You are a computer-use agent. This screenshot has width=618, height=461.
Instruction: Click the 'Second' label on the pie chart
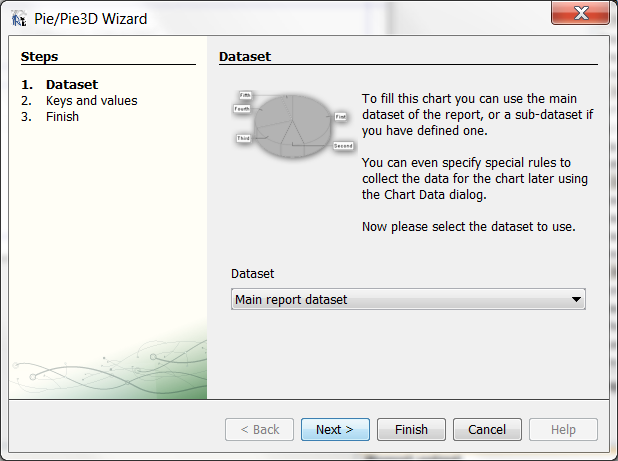click(x=343, y=146)
